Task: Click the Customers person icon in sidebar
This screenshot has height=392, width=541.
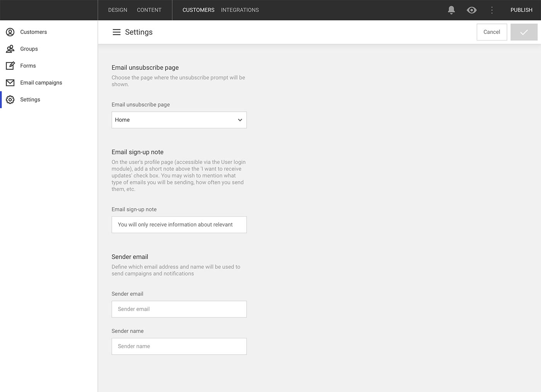Action: tap(10, 32)
